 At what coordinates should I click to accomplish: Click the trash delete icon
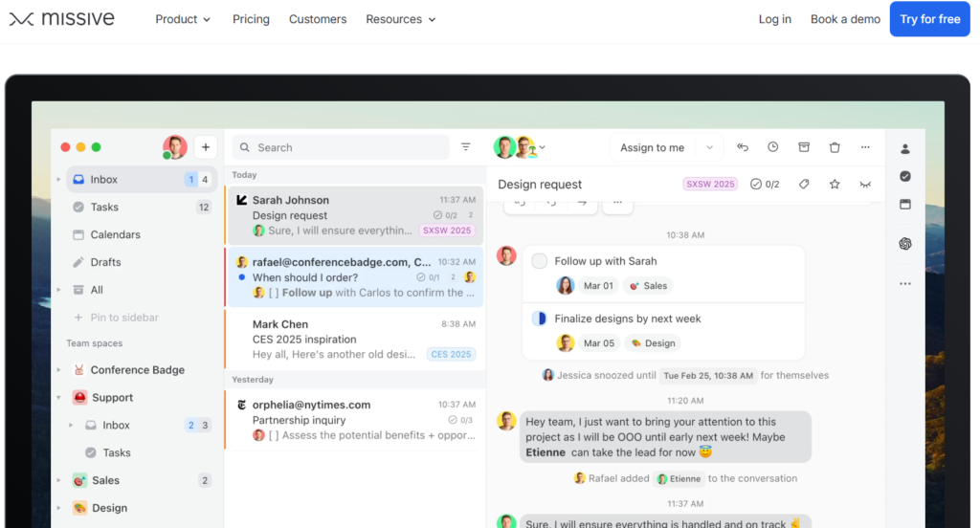(835, 147)
